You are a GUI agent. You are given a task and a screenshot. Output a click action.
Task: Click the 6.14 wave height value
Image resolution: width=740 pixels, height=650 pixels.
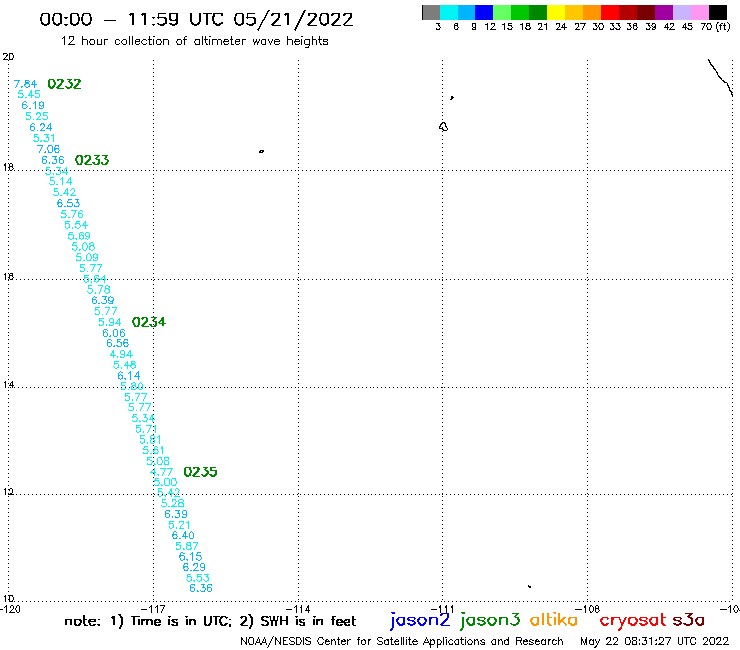pos(129,376)
